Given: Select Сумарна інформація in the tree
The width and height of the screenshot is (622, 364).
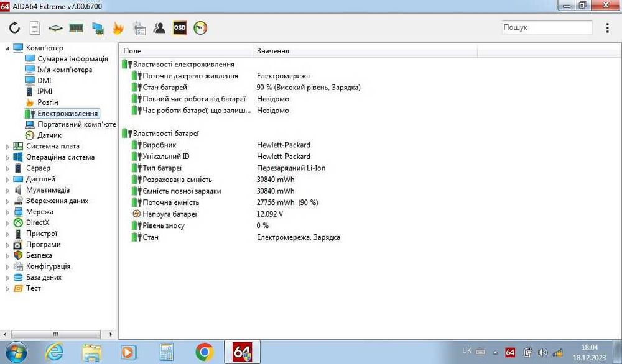Looking at the screenshot, I should tap(73, 58).
